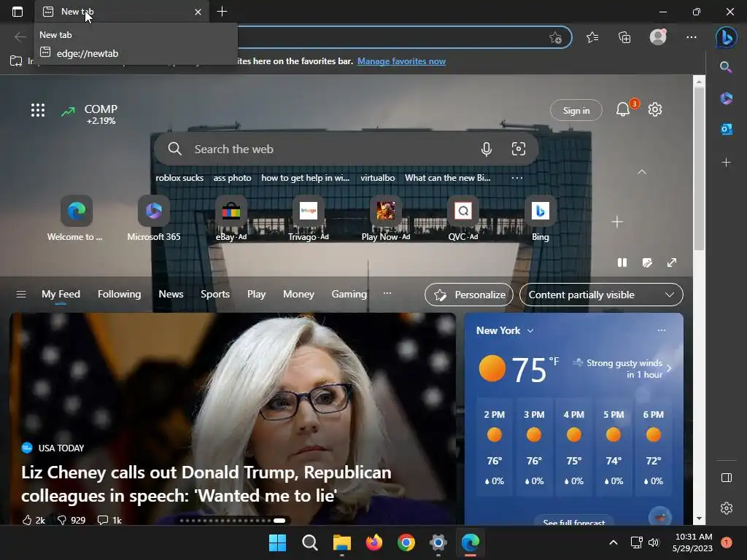Switch to the Following tab
This screenshot has height=560, width=747.
click(x=119, y=295)
